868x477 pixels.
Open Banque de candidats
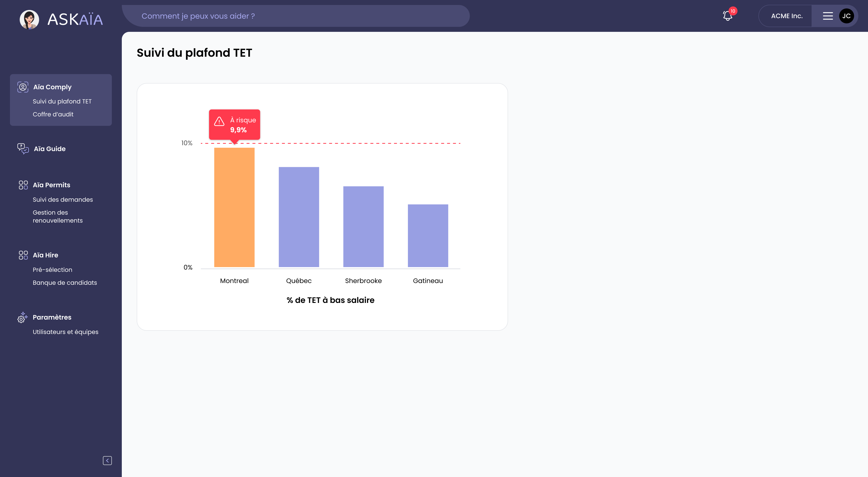[x=65, y=283]
